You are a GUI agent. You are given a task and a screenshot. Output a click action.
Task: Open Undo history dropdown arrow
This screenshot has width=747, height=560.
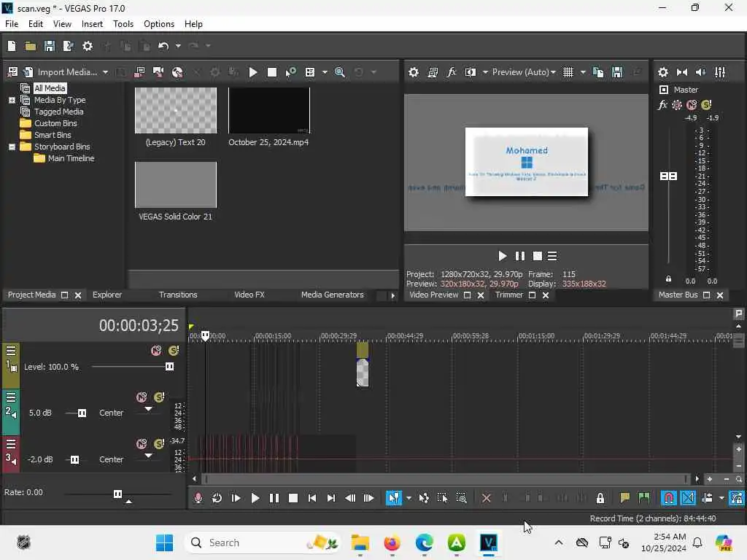coord(178,46)
